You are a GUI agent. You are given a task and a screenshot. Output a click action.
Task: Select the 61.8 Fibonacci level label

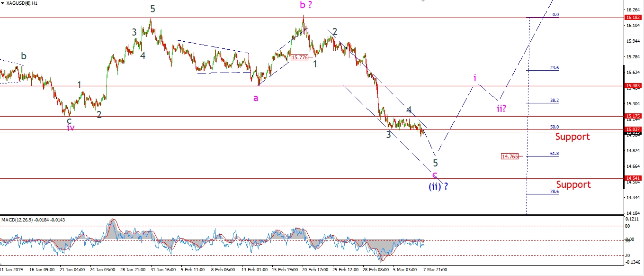coord(554,154)
